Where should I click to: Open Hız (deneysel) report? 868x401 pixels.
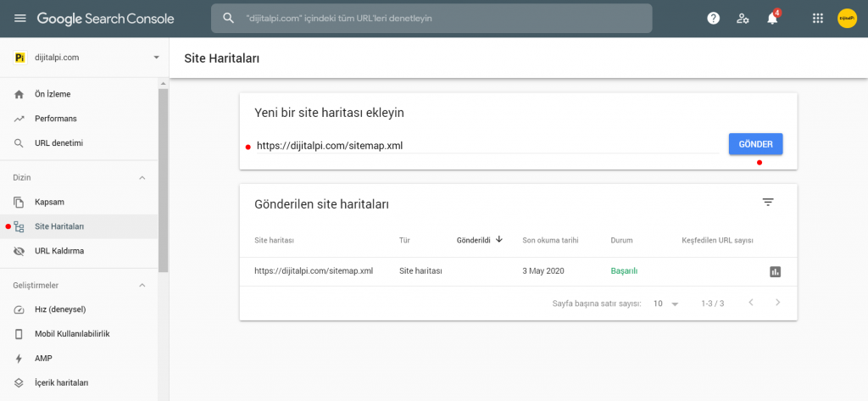60,309
